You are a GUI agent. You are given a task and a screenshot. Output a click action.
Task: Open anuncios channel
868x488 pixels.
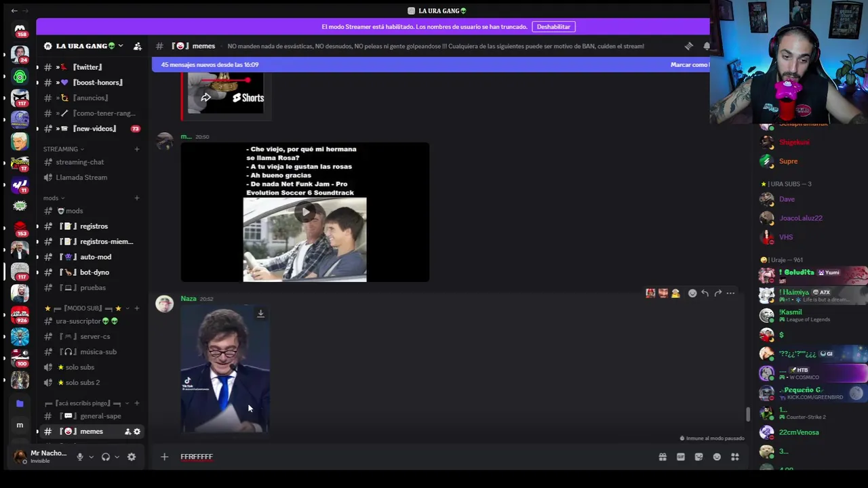[x=92, y=98]
